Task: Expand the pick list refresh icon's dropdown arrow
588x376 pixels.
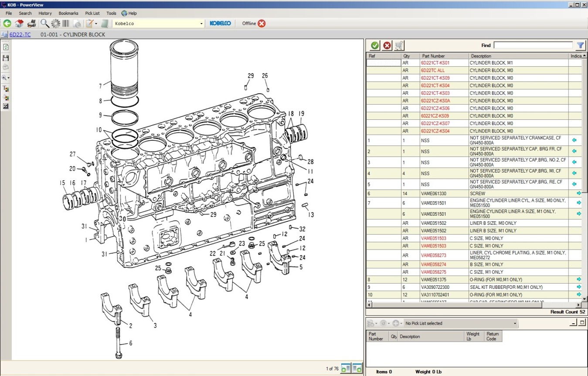Action: point(389,324)
